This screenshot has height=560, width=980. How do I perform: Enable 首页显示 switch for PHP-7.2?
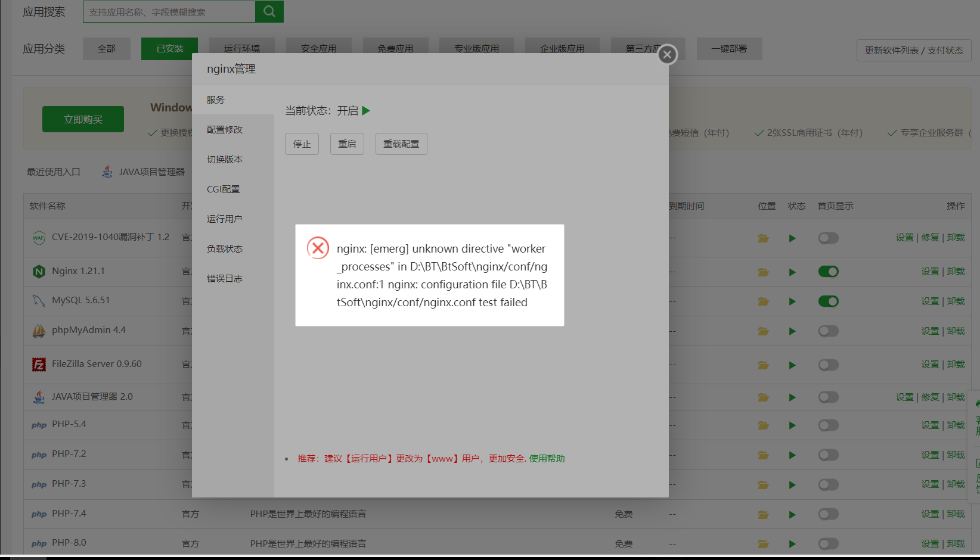point(828,455)
